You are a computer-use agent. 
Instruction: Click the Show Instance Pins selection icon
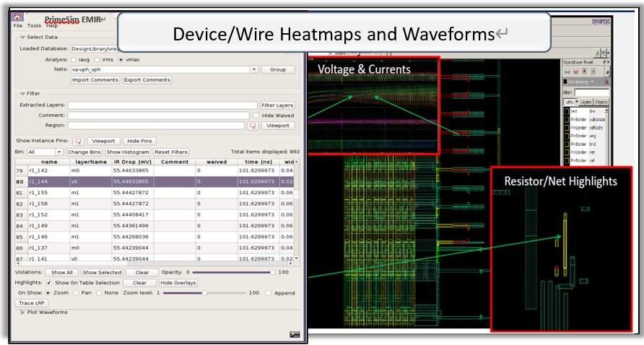(79, 141)
